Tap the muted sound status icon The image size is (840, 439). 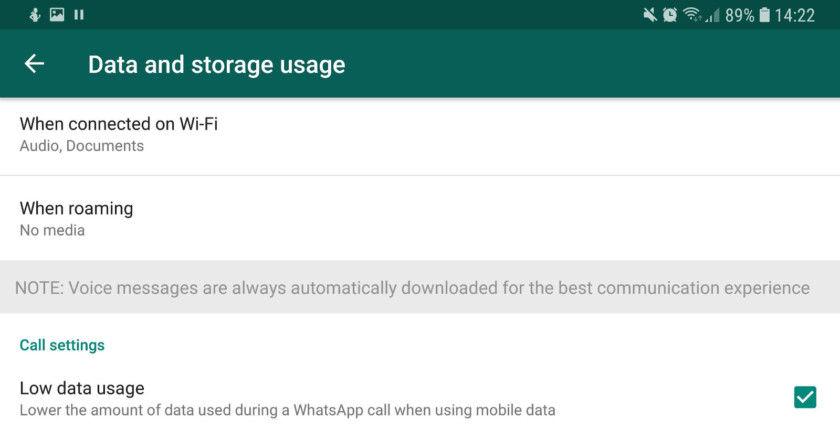tap(650, 15)
